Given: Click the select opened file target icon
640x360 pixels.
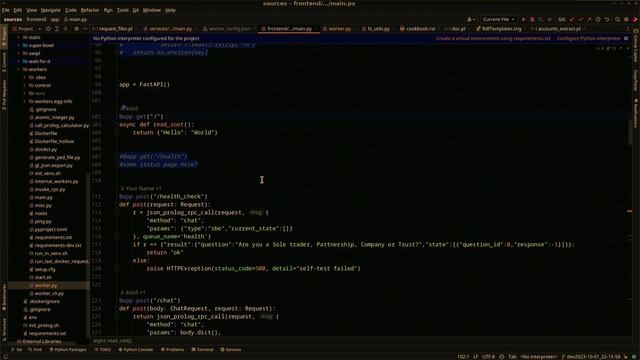Looking at the screenshot, I should (x=48, y=29).
